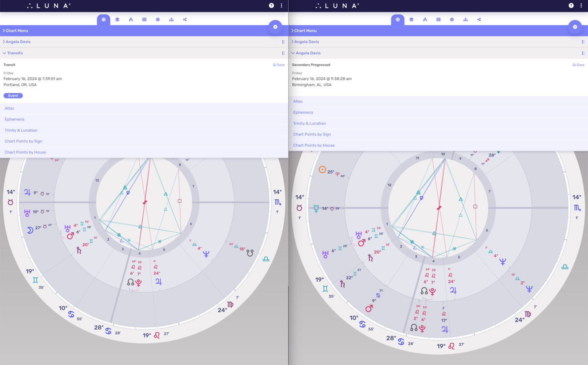The width and height of the screenshot is (588, 365).
Task: Click the hierarchy diagram icon
Action: (x=171, y=20)
